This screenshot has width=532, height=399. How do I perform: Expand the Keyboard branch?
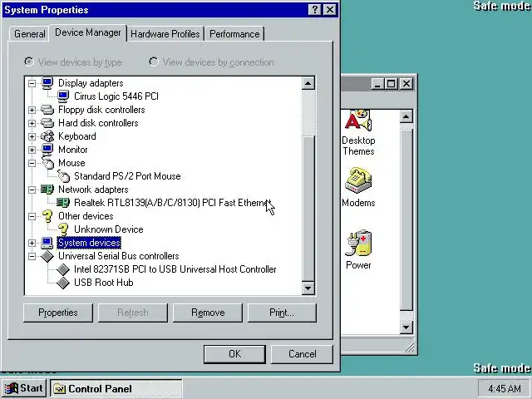tap(32, 136)
